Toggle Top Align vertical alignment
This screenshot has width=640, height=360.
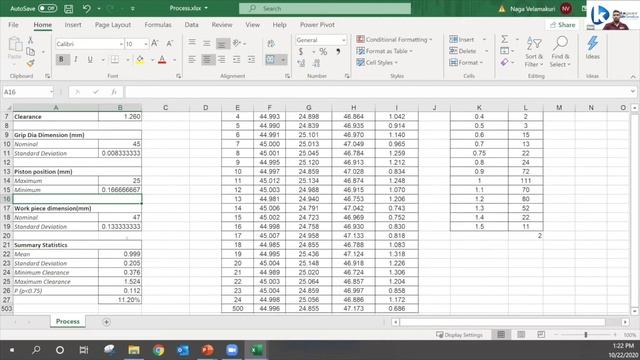click(x=192, y=43)
